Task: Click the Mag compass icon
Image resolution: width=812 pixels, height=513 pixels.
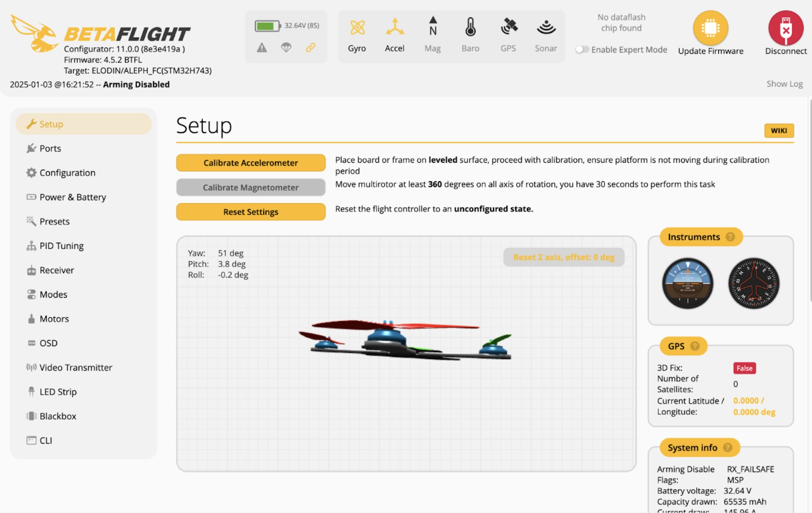Action: click(433, 26)
